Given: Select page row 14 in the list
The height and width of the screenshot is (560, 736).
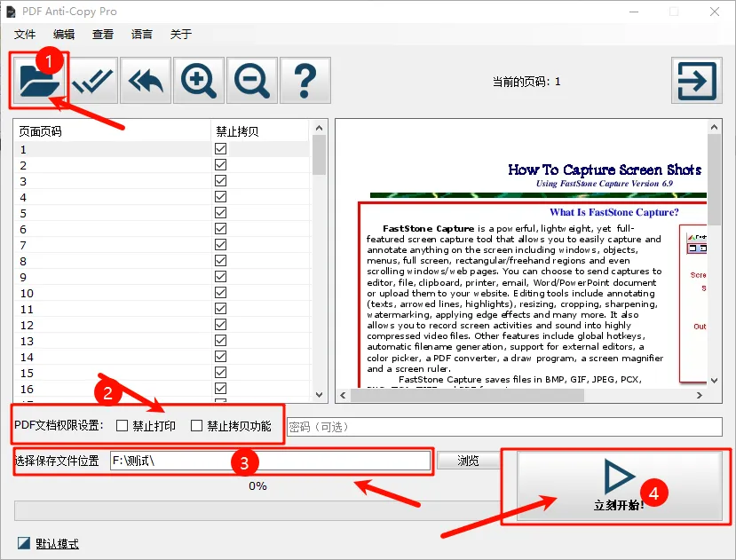Looking at the screenshot, I should [162, 357].
